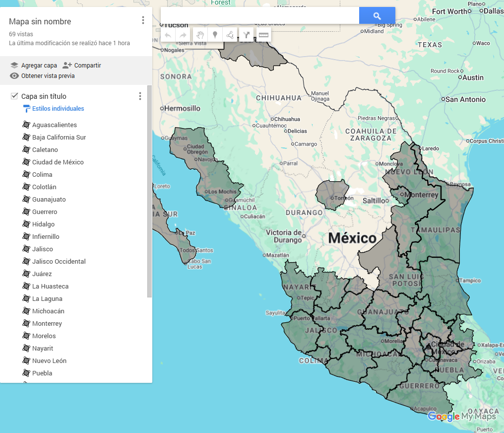The image size is (504, 433).
Task: Click the preview eye icon
Action: click(14, 75)
